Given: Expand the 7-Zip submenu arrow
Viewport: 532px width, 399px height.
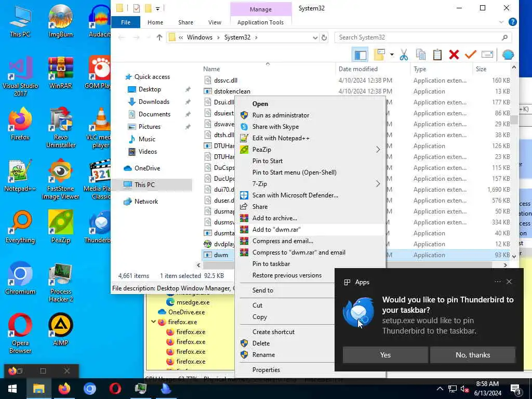Looking at the screenshot, I should tap(378, 184).
